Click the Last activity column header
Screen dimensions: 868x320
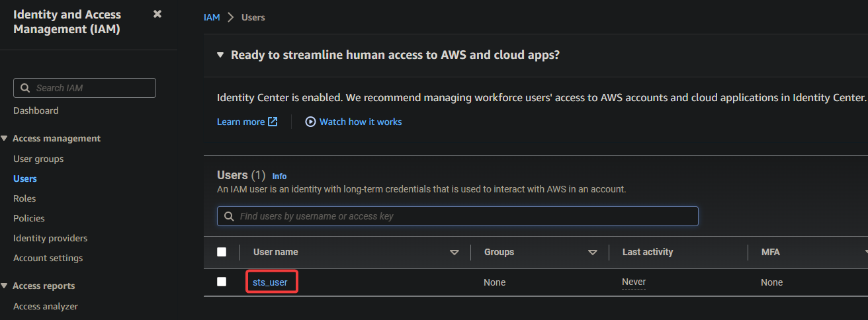648,252
